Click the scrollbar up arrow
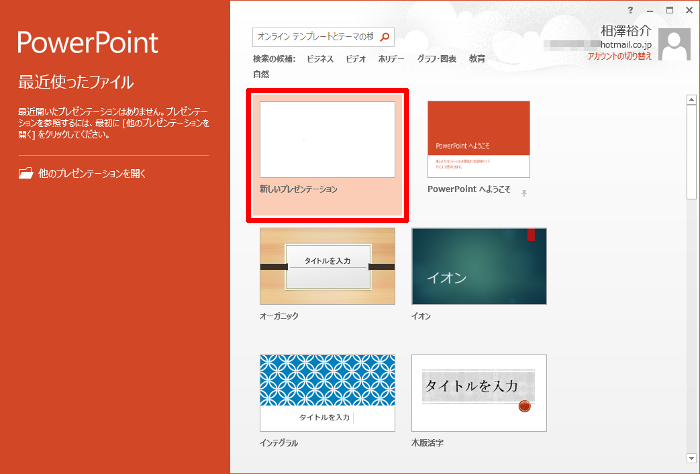The height and width of the screenshot is (474, 700). point(692,100)
